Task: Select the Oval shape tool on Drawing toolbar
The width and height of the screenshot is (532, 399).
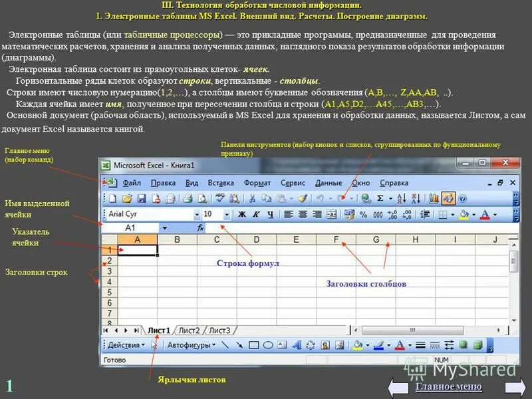Action: [267, 347]
